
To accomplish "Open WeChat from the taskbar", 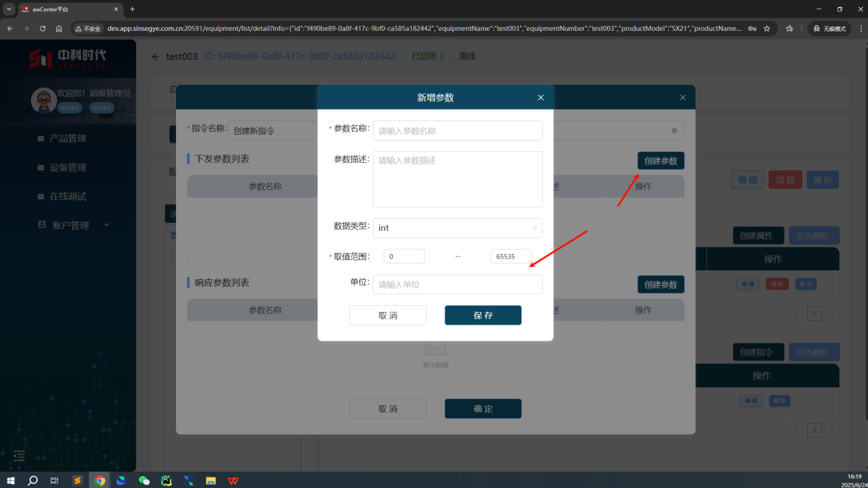I will (144, 480).
